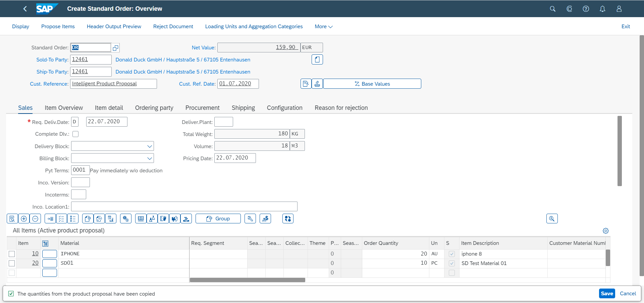
Task: Enable the Complete Dlv. checkbox
Action: pyautogui.click(x=75, y=134)
